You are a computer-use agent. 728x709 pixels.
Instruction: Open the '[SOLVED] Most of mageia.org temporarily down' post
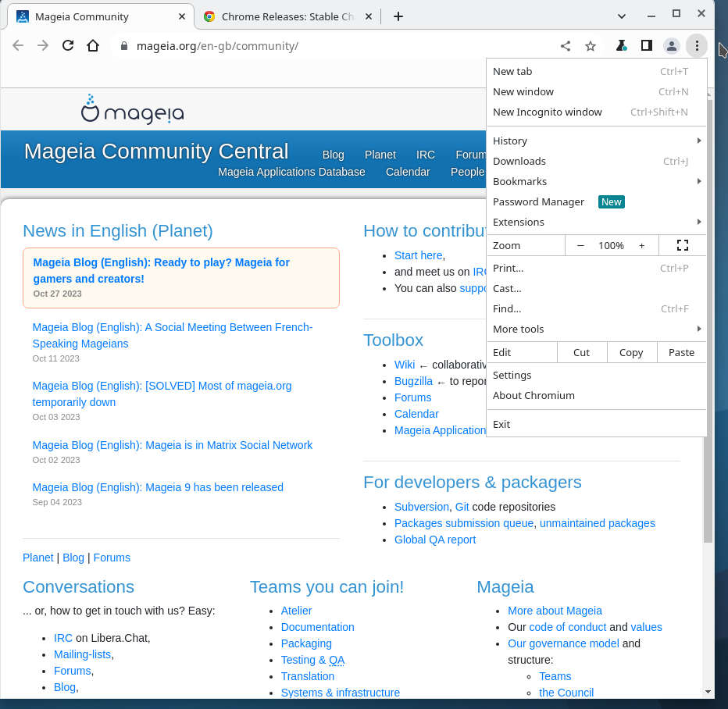tap(162, 394)
